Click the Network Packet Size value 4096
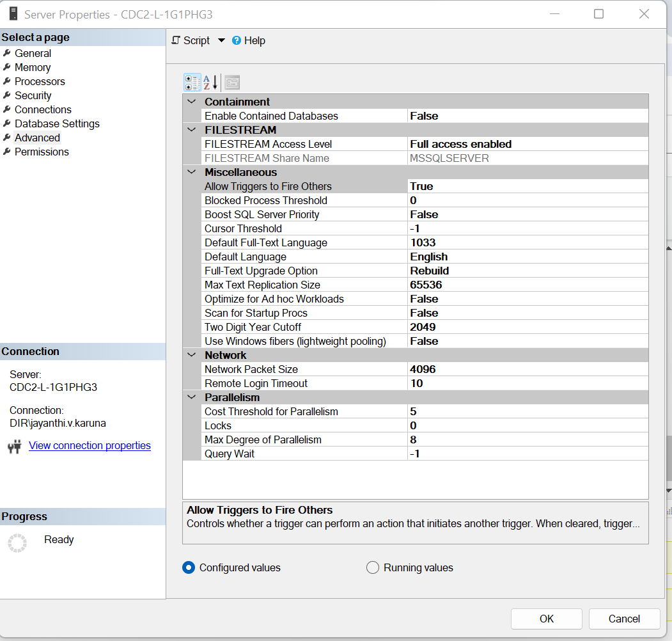This screenshot has height=641, width=672. 527,369
